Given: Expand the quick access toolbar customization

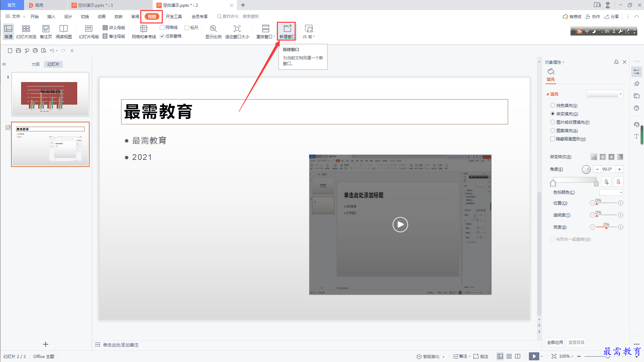Looking at the screenshot, I should pyautogui.click(x=72, y=51).
